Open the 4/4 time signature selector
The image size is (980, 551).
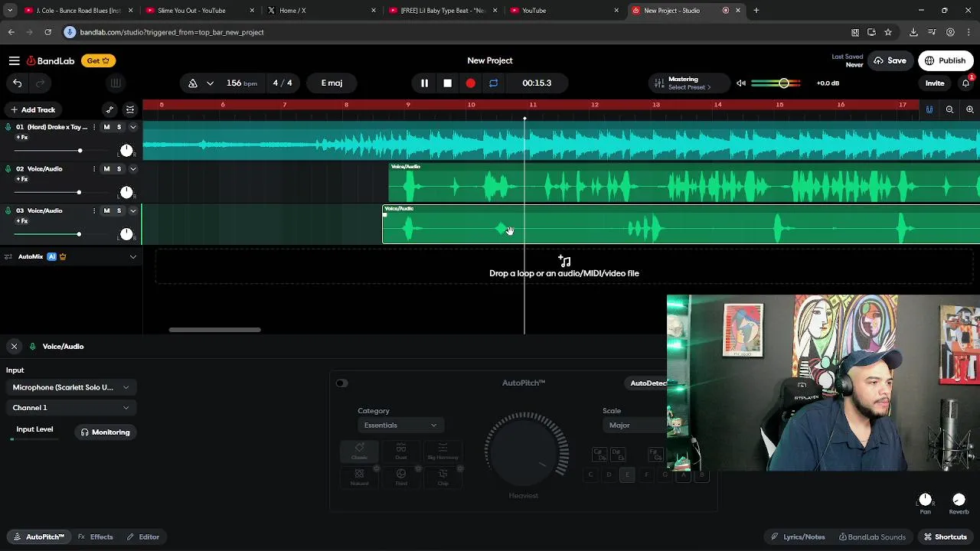click(283, 83)
